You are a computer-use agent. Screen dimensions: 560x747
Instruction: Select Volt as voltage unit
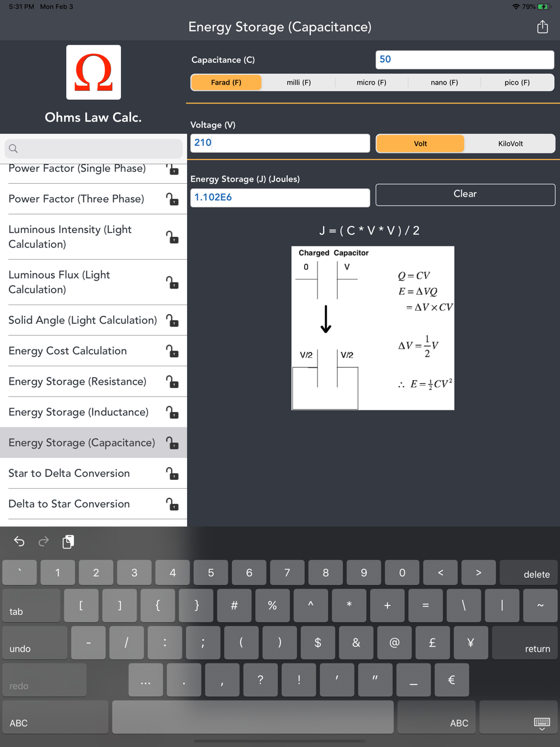[420, 144]
